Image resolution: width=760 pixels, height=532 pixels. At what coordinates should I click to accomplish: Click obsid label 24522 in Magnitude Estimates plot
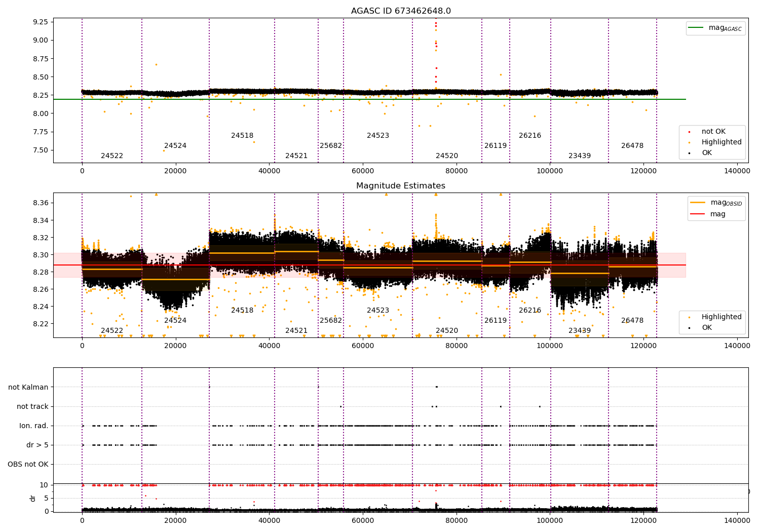click(x=112, y=331)
